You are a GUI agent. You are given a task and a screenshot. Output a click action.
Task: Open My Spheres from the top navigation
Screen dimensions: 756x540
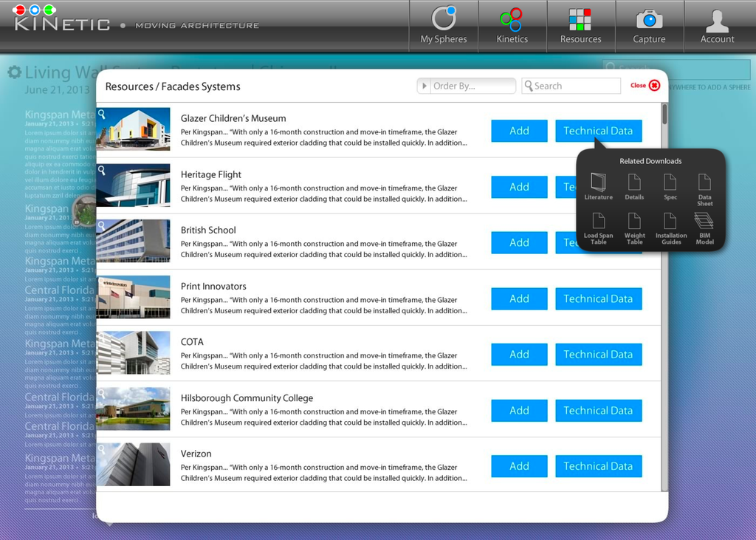(444, 26)
